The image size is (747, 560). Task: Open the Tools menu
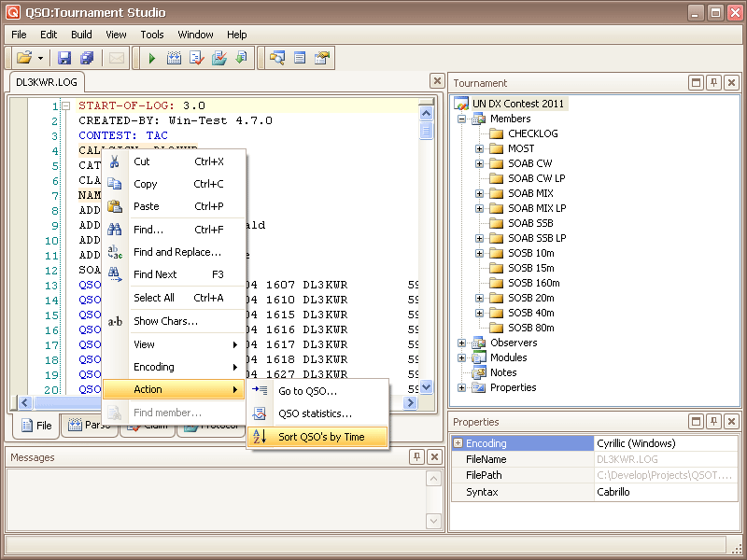pos(152,35)
